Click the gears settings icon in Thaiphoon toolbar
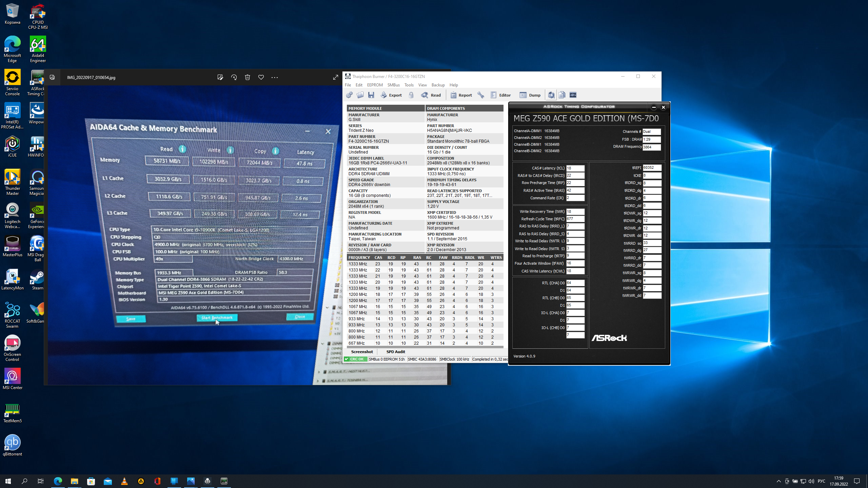 pos(349,95)
